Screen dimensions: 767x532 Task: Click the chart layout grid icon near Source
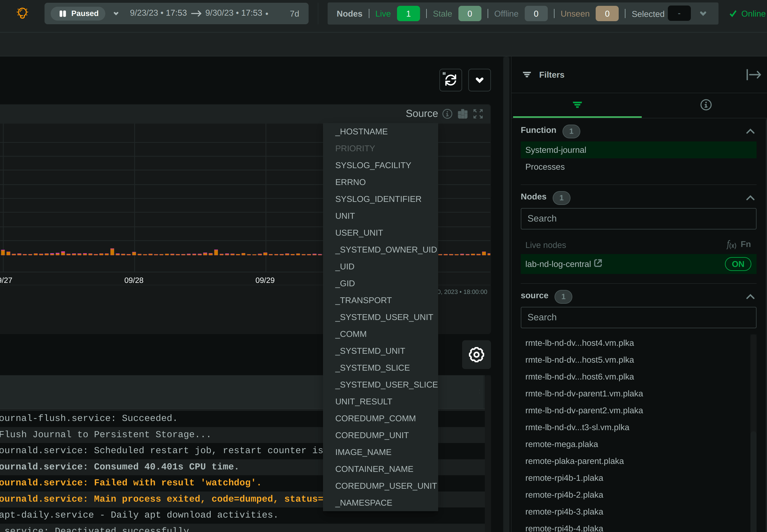[462, 114]
